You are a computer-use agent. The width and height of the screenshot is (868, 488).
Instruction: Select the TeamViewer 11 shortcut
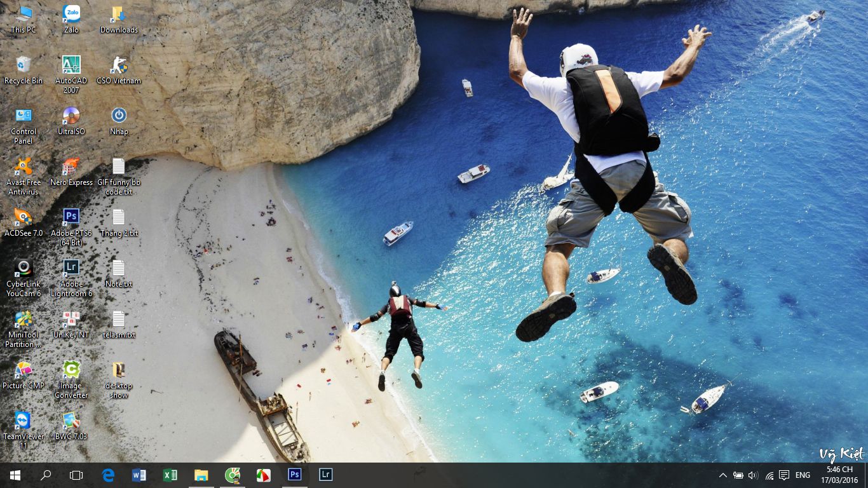[x=24, y=430]
